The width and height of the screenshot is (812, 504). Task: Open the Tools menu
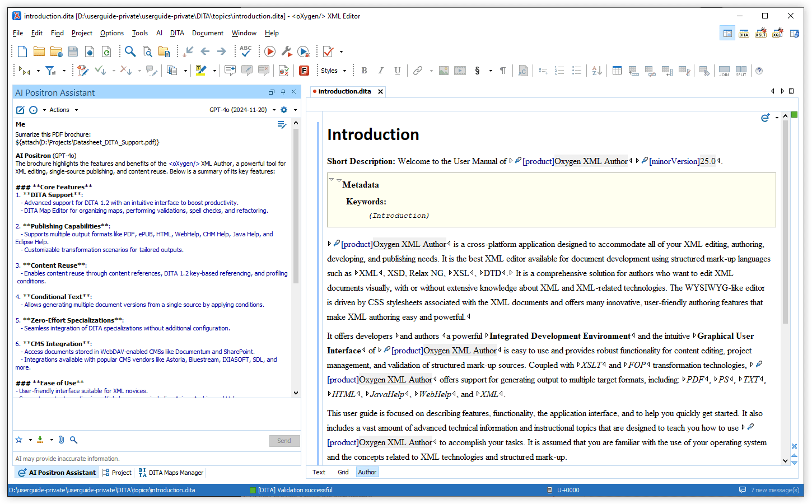[140, 33]
